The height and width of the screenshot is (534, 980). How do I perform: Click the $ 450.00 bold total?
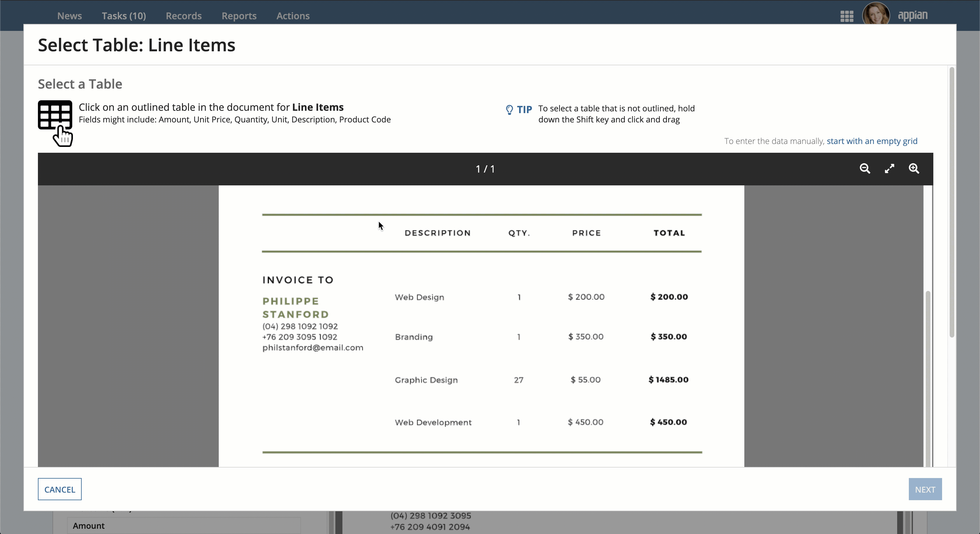[x=668, y=422]
